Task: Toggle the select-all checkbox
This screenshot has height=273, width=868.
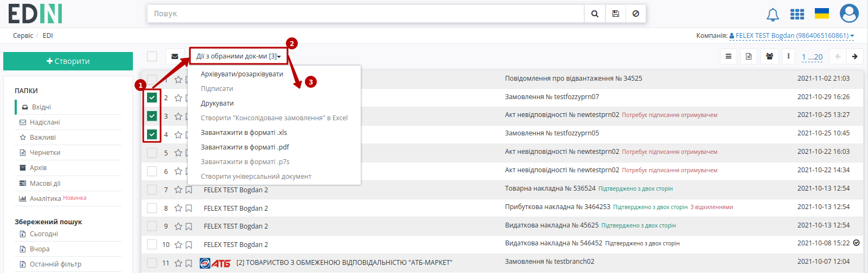Action: point(152,56)
